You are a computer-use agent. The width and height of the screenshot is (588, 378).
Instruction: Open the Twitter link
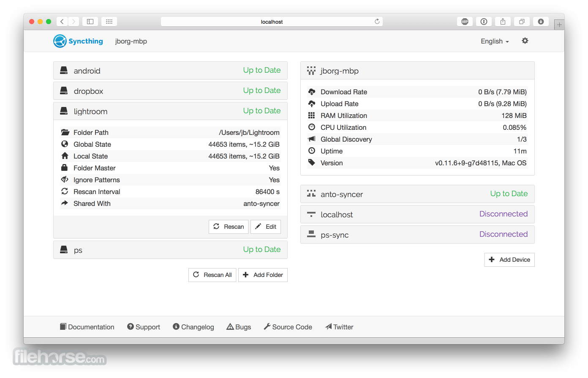[339, 327]
